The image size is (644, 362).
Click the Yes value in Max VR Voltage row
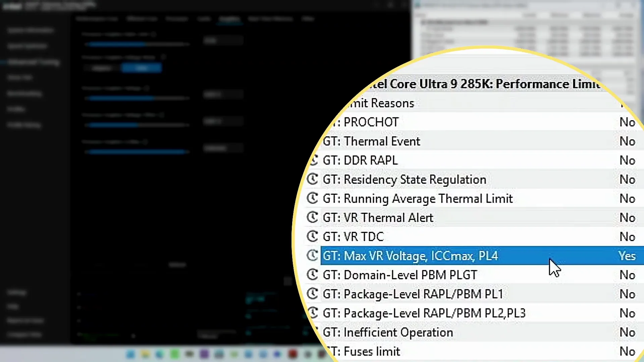coord(627,256)
